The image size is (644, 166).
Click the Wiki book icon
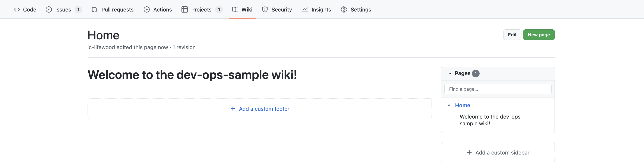click(235, 10)
